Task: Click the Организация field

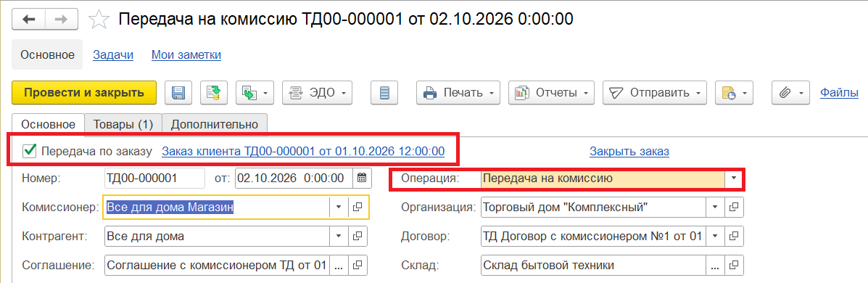Action: coord(593,207)
